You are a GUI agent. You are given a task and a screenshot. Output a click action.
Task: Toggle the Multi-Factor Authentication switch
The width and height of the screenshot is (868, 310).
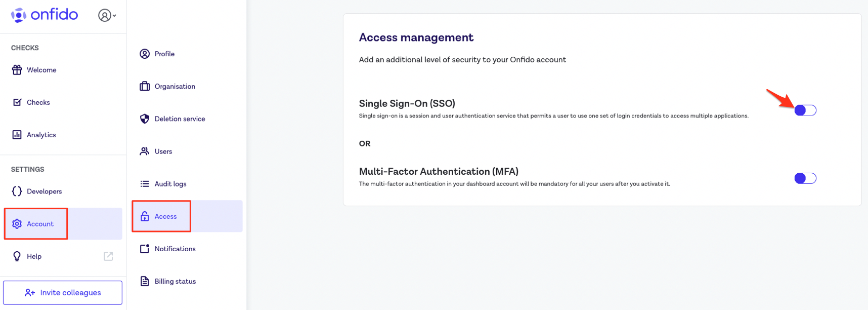(x=805, y=178)
